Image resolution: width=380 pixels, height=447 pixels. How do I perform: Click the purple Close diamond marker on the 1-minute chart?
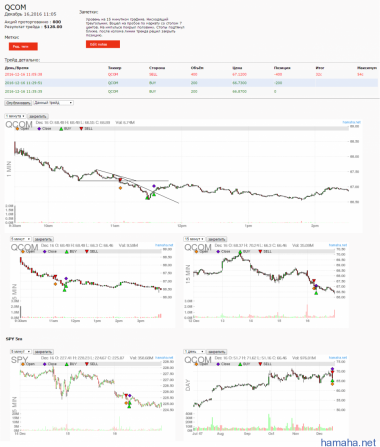pos(154,186)
